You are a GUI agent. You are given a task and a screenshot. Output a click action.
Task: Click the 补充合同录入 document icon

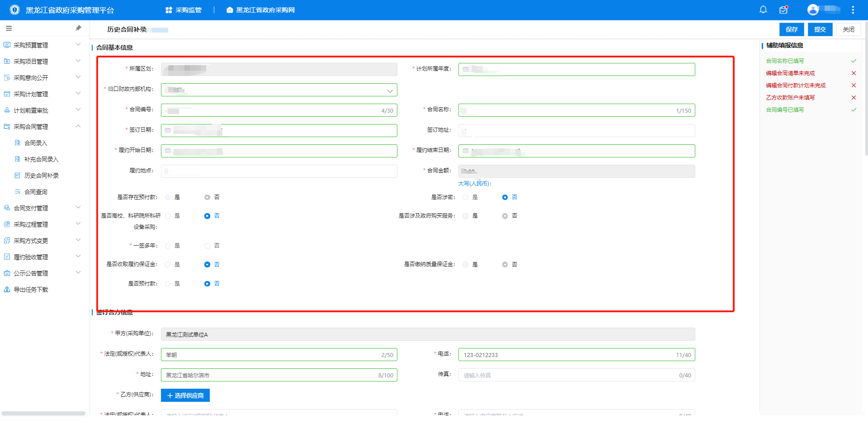point(18,159)
